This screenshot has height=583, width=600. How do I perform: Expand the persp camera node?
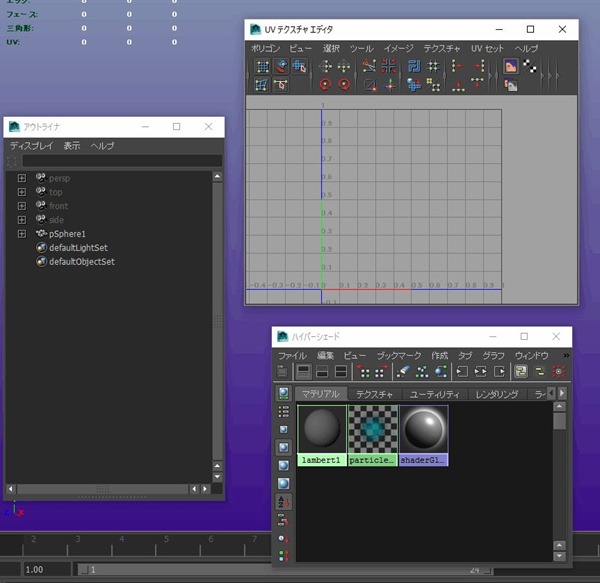[21, 177]
